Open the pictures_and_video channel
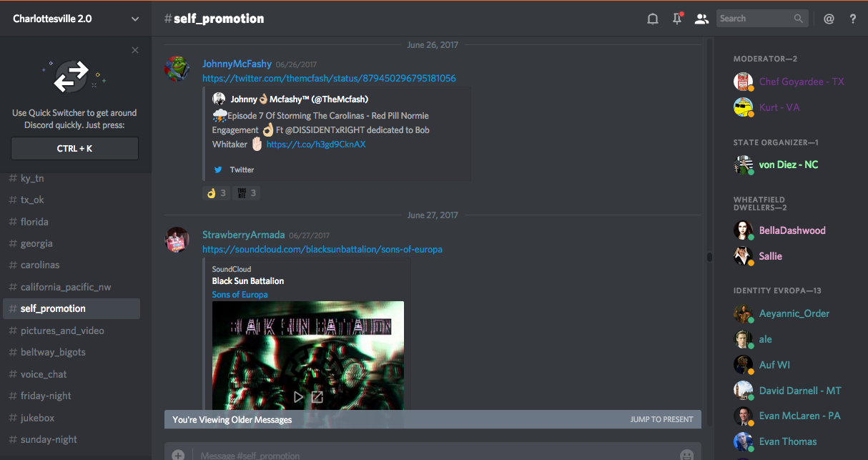Viewport: 868px width, 460px height. point(62,331)
